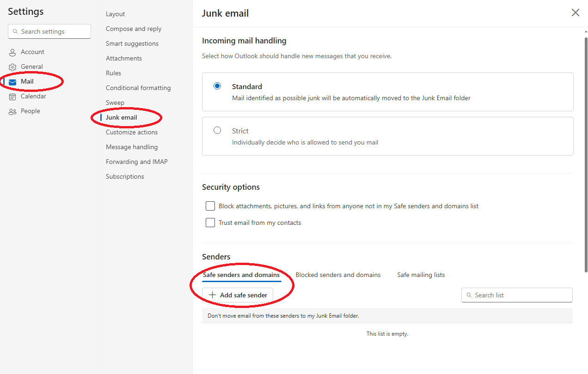Viewport: 588px width, 374px height.
Task: Select the Standard mail handling option
Action: tap(217, 86)
